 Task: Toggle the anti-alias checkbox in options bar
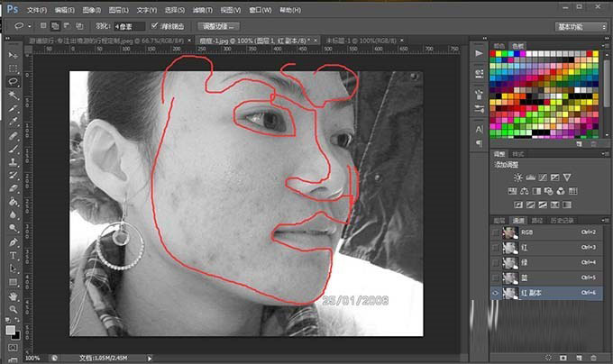pos(154,26)
